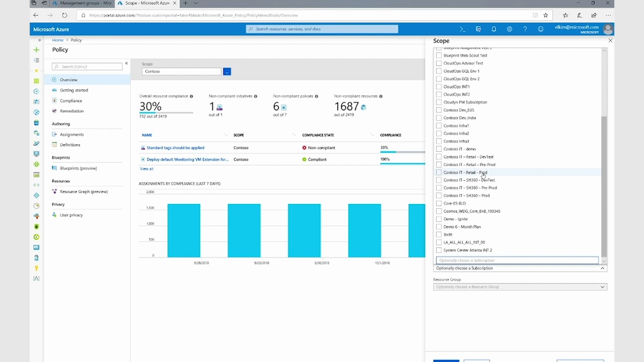
Task: Check Cloudyn PM Subscription checkbox
Action: point(439,102)
